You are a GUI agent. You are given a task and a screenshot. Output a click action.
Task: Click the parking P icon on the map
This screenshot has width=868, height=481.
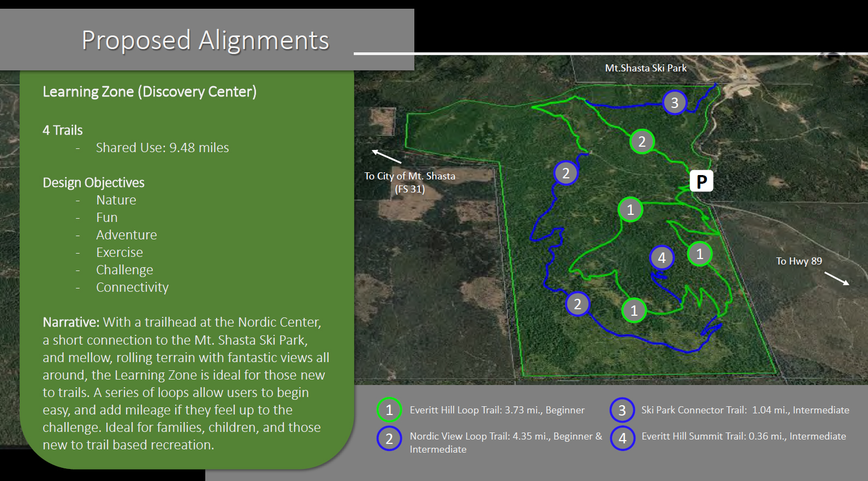click(701, 181)
